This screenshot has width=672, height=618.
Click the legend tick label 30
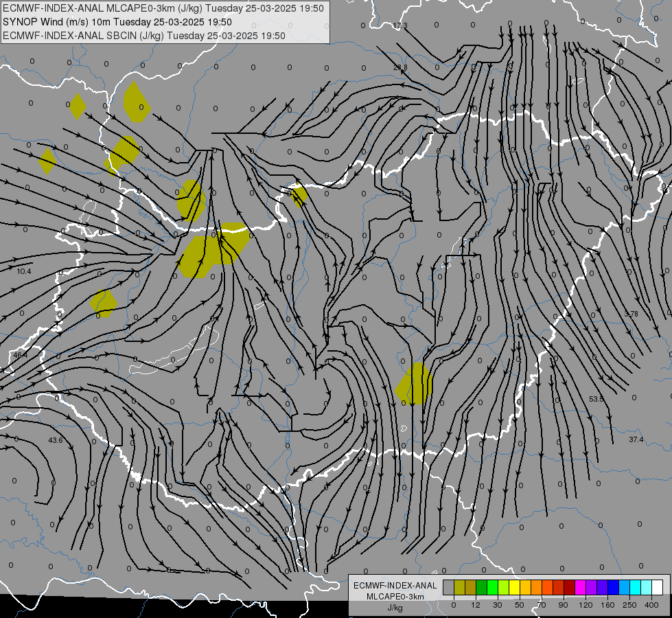point(498,605)
